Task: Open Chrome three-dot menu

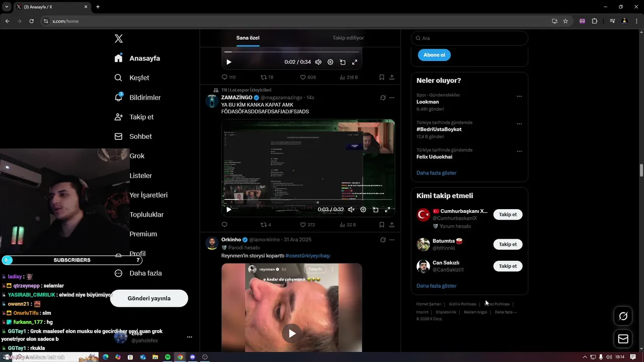Action: tap(636, 21)
